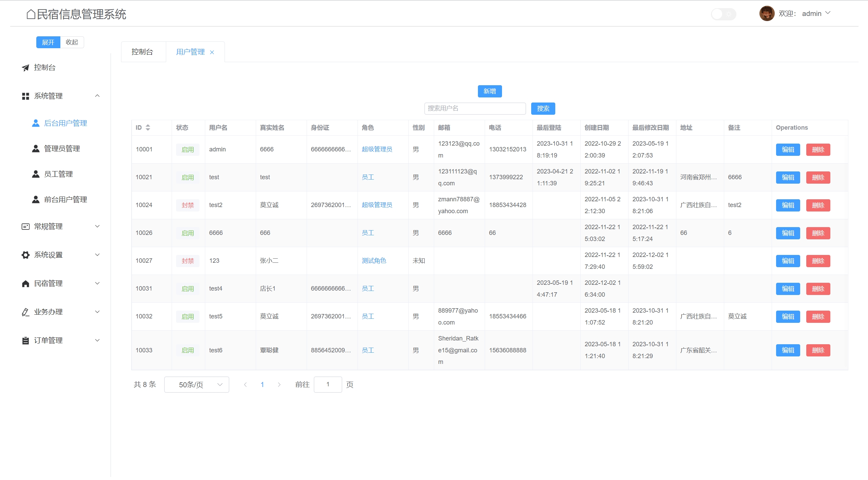Screen dimensions: 868x480
Task: Select the 展开 sidebar option
Action: point(48,42)
